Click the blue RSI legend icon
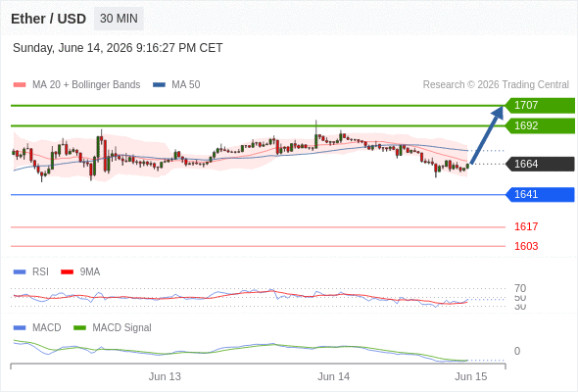The image size is (578, 392). point(20,272)
